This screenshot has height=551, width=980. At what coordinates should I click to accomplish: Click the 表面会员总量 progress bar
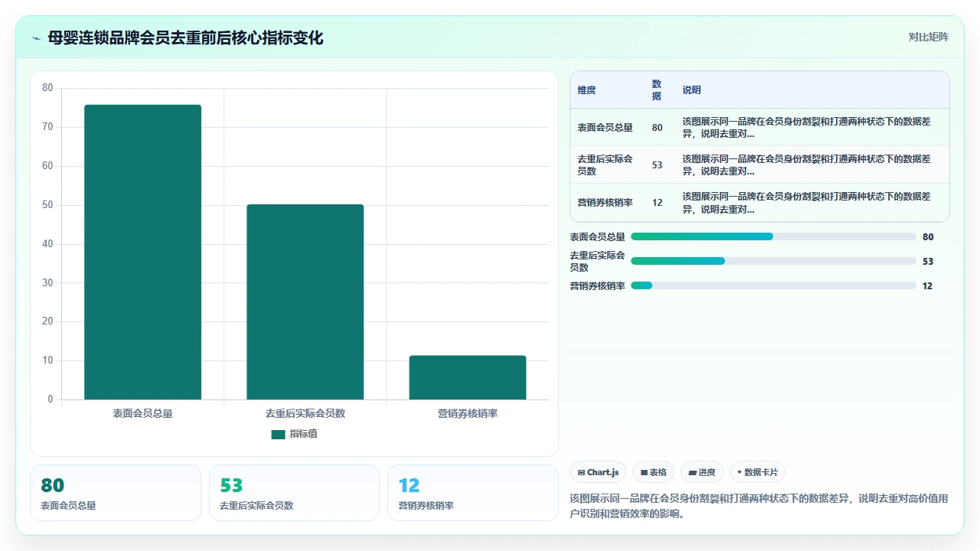[773, 236]
